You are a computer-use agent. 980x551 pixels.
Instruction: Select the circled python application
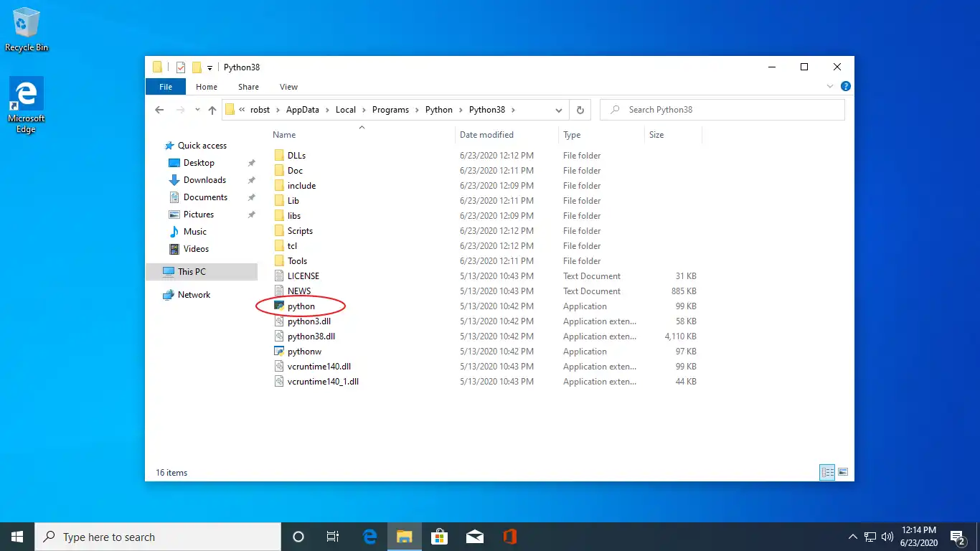[x=301, y=306]
